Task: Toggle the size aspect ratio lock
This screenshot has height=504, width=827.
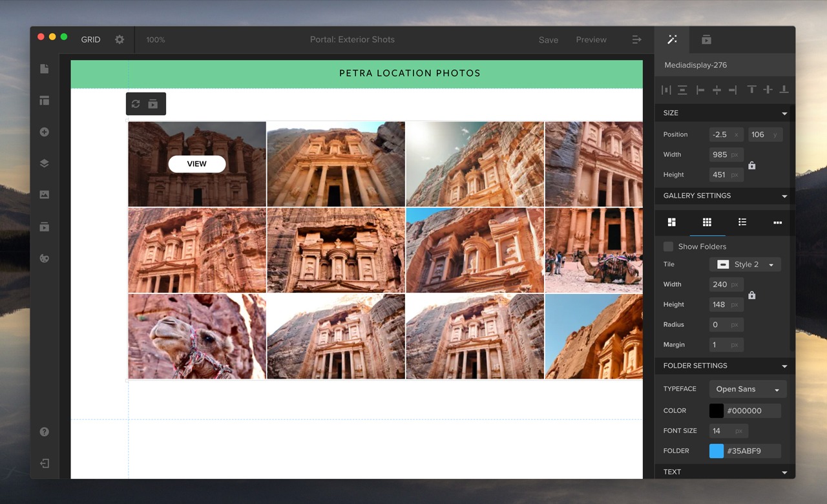Action: click(x=751, y=165)
